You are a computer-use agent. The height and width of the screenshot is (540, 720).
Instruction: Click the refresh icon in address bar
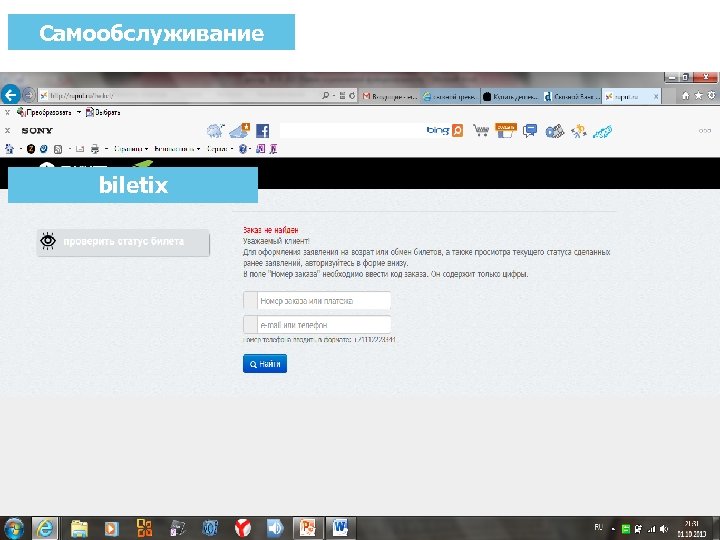click(x=352, y=96)
